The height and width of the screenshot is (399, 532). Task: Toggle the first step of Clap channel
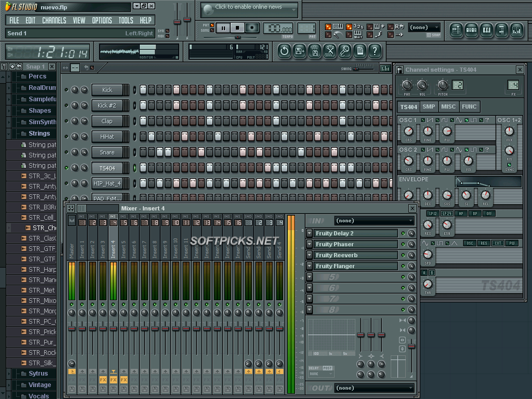(x=143, y=121)
